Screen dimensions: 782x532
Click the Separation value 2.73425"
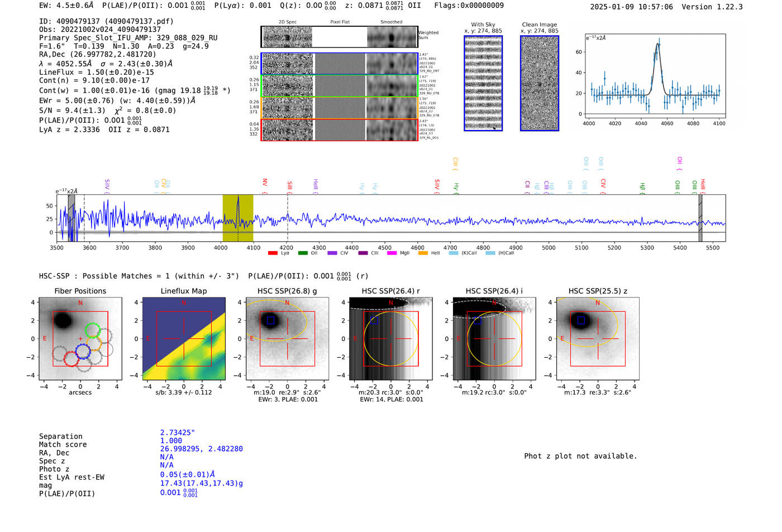tap(178, 433)
